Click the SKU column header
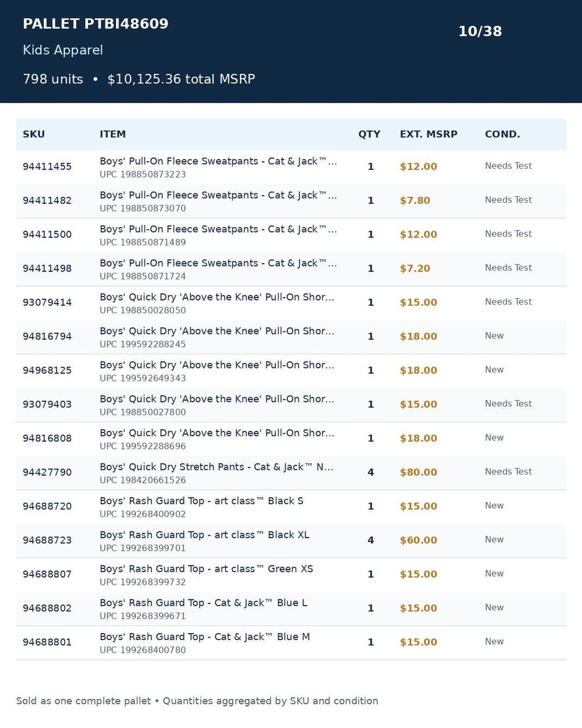Viewport: 582px width, 728px height. click(x=34, y=134)
